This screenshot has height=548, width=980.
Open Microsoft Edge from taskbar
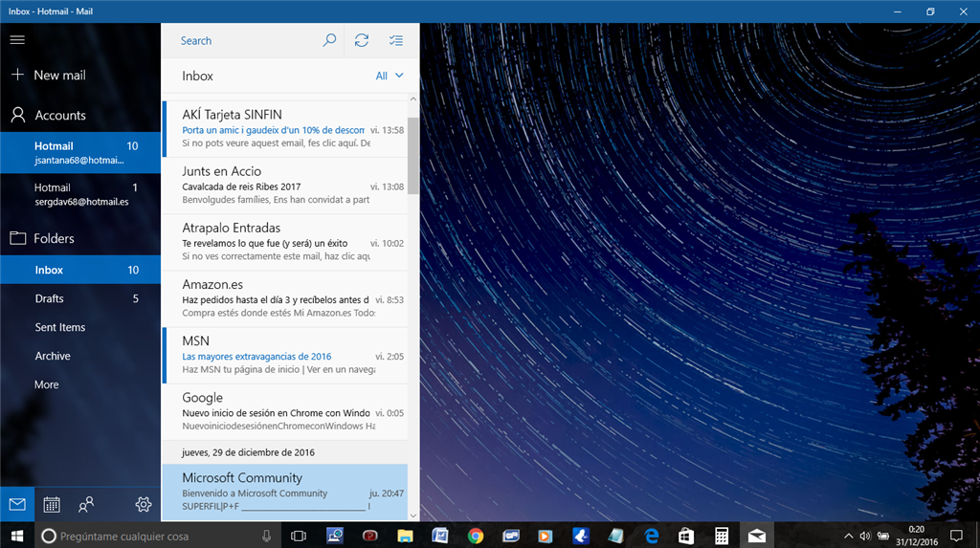point(651,536)
